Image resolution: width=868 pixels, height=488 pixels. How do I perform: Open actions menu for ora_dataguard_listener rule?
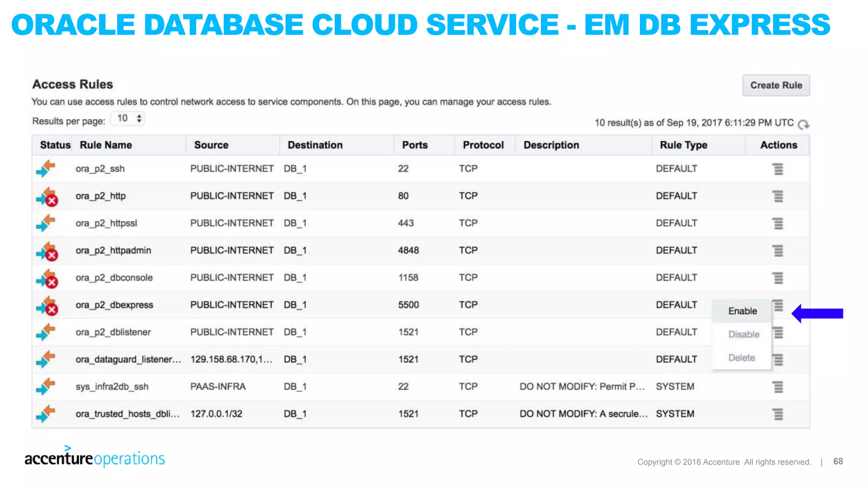(x=779, y=360)
